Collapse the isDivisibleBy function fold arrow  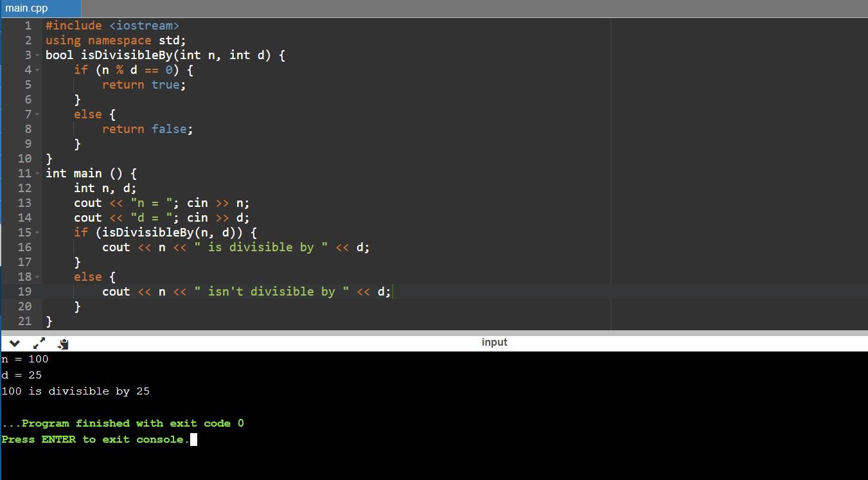[x=37, y=55]
